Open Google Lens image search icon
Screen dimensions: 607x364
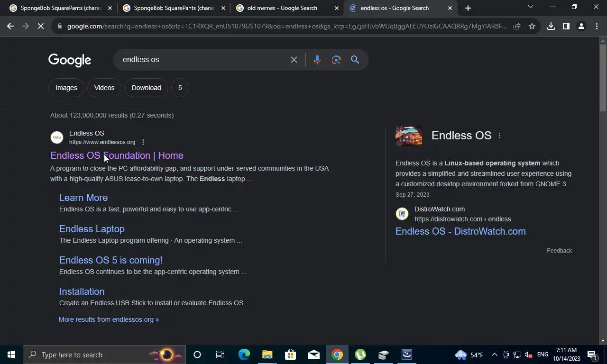[x=336, y=60]
